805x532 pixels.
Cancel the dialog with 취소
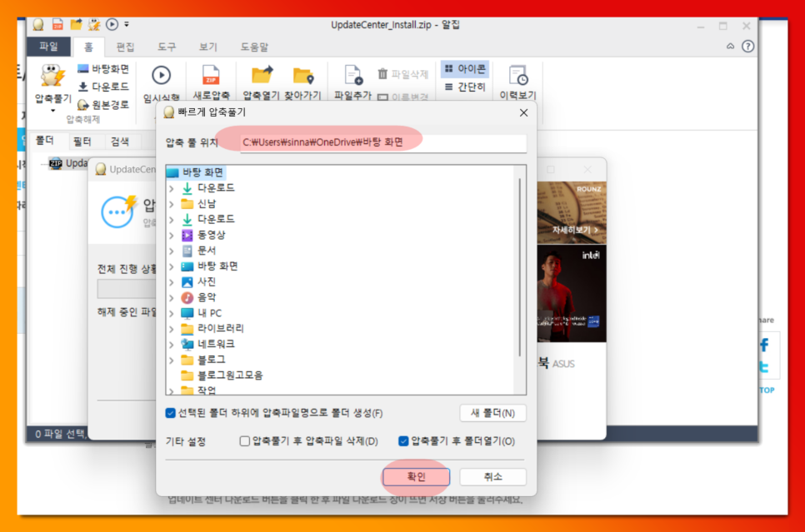coord(492,476)
